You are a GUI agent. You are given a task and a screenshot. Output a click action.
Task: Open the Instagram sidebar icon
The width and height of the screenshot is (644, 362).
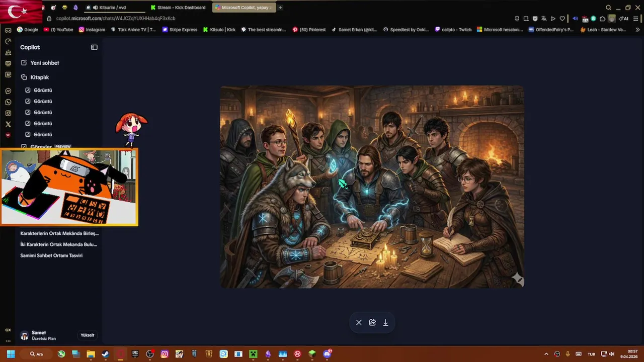click(8, 113)
